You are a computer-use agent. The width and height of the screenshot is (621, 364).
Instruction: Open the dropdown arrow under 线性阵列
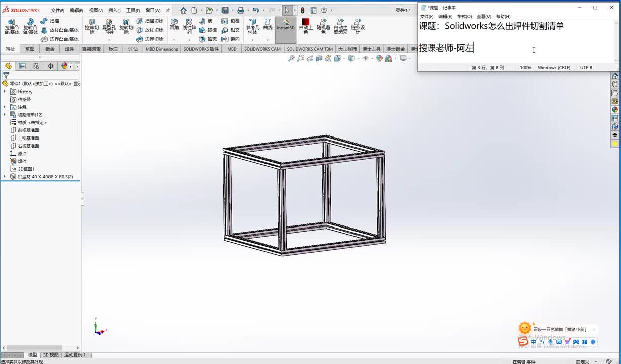tap(189, 40)
